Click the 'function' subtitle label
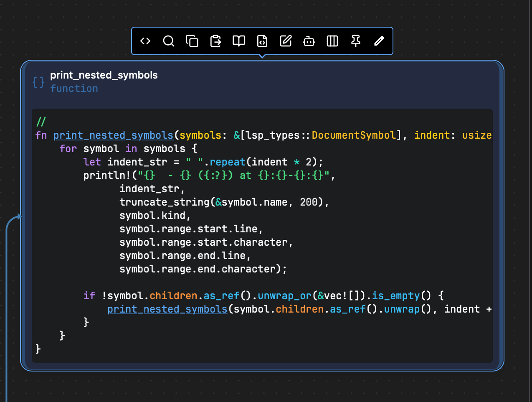The width and height of the screenshot is (532, 402). click(x=74, y=89)
